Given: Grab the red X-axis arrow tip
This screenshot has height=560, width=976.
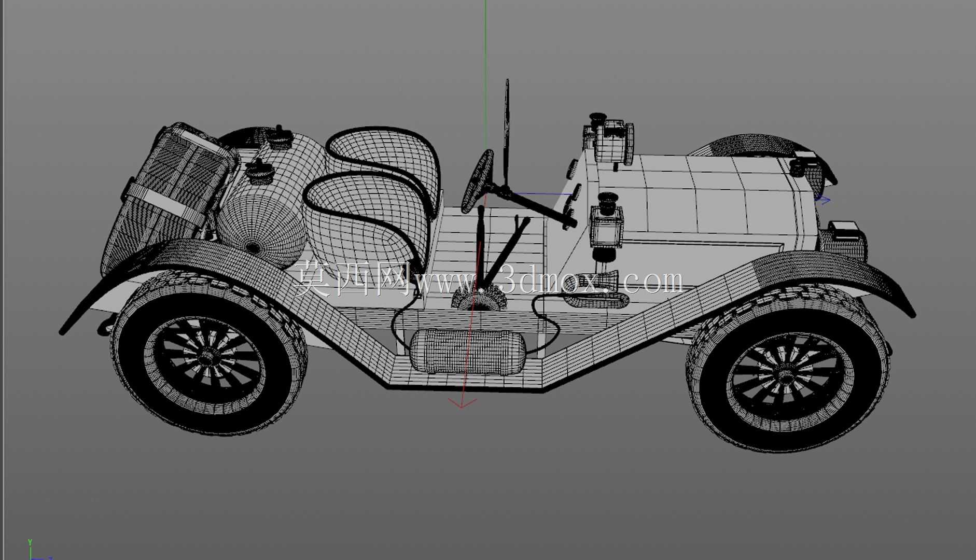Looking at the screenshot, I should [x=462, y=403].
